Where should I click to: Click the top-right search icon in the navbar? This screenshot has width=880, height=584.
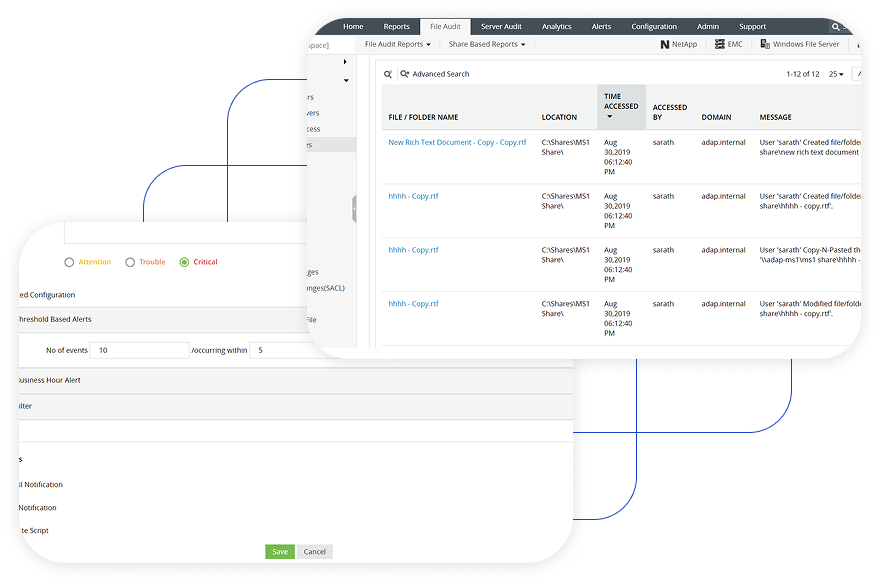coord(836,27)
